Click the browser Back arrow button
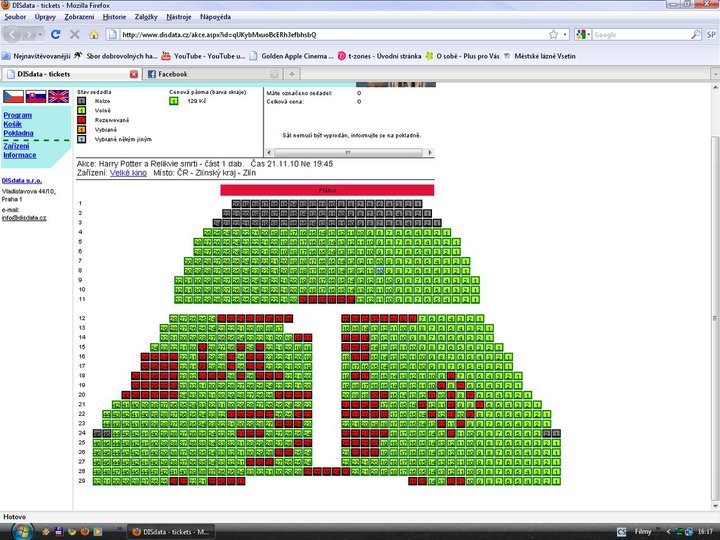This screenshot has width=720, height=540. (x=12, y=34)
